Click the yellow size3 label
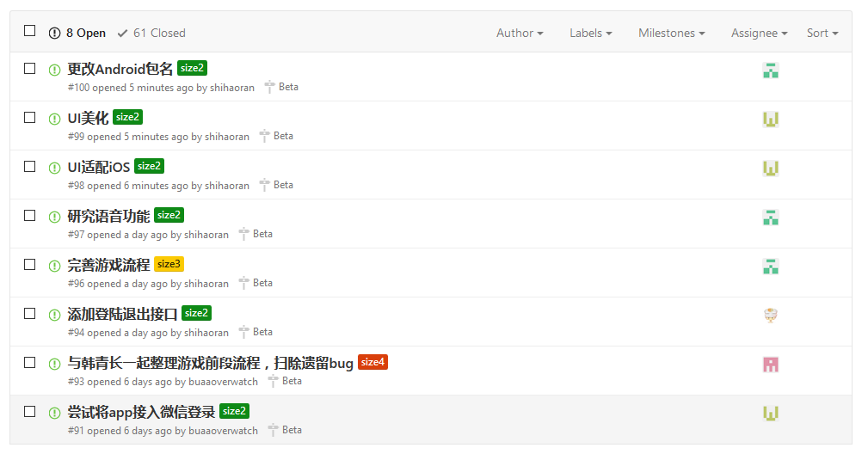Viewport: 868px width, 460px height. click(x=169, y=264)
